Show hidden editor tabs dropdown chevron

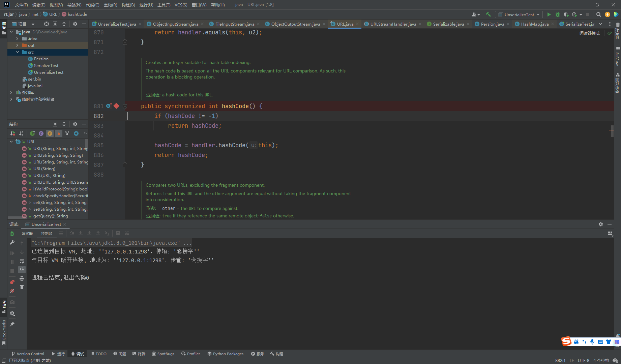[600, 24]
